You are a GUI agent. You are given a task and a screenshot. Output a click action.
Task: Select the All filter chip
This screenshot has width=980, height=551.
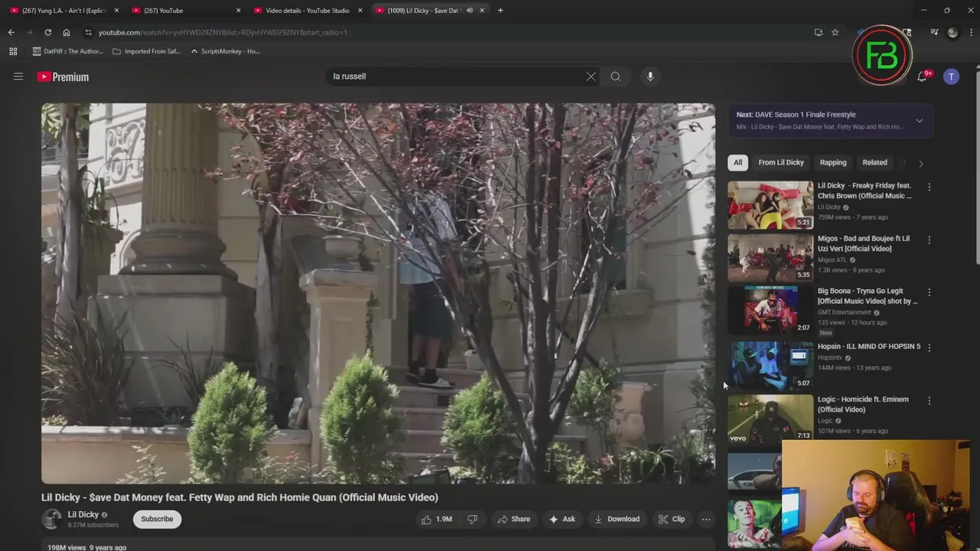[737, 162]
